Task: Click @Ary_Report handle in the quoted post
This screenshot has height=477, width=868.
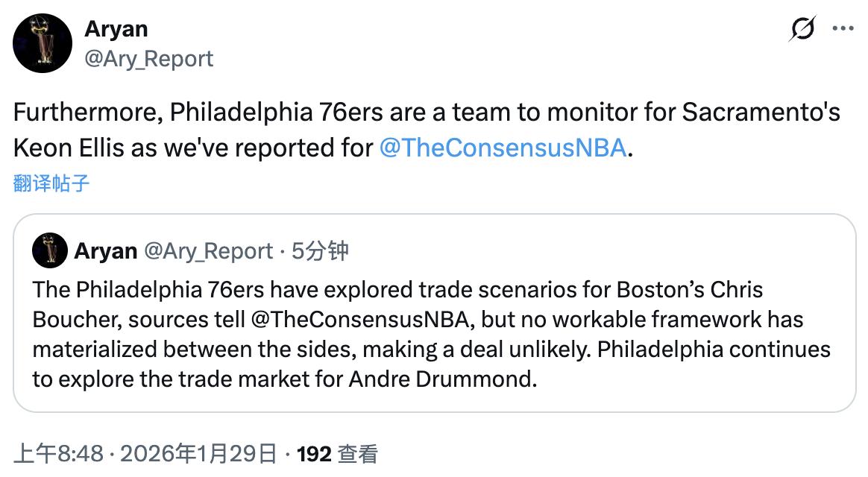Action: pos(207,251)
